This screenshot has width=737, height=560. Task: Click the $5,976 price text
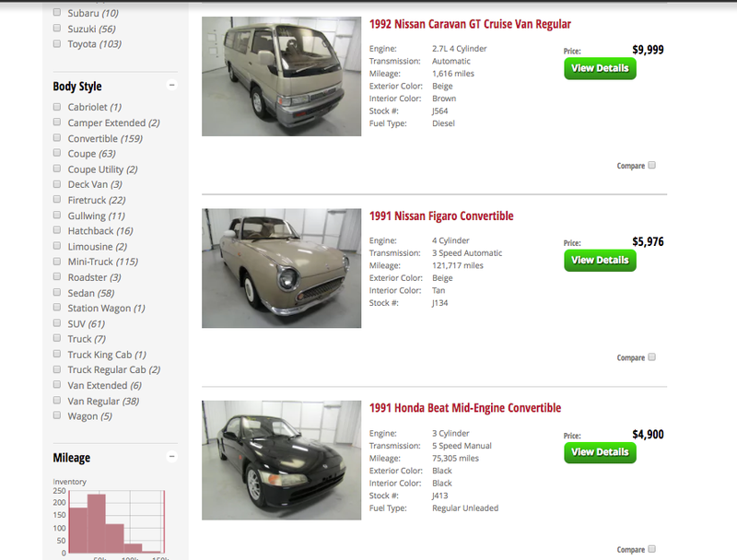(648, 242)
